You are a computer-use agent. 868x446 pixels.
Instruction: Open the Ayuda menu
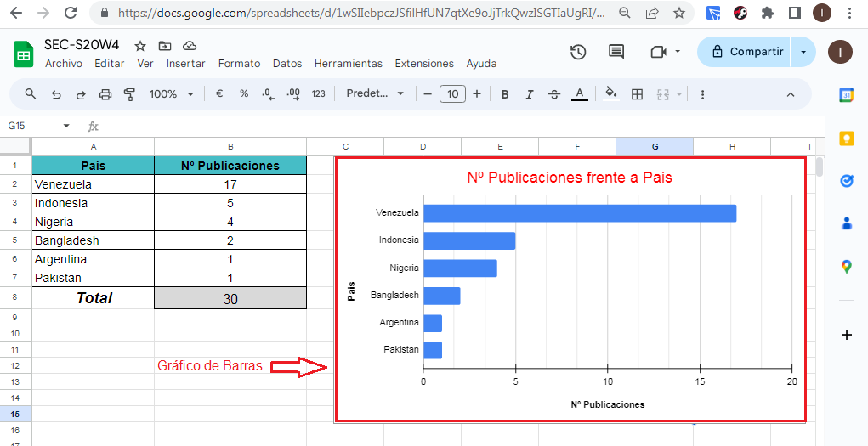click(481, 64)
